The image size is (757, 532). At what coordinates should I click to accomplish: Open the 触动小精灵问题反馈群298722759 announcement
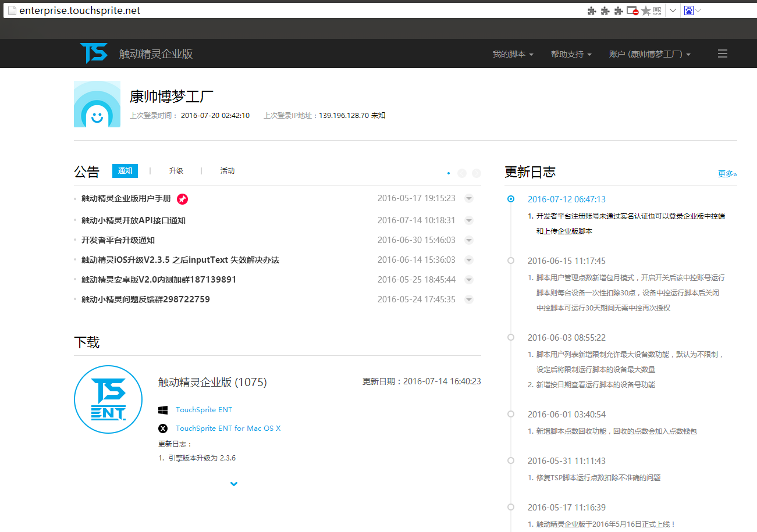145,299
